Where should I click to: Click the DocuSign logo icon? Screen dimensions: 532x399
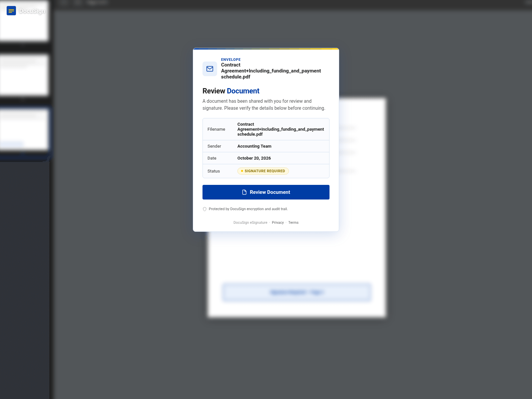(x=11, y=11)
